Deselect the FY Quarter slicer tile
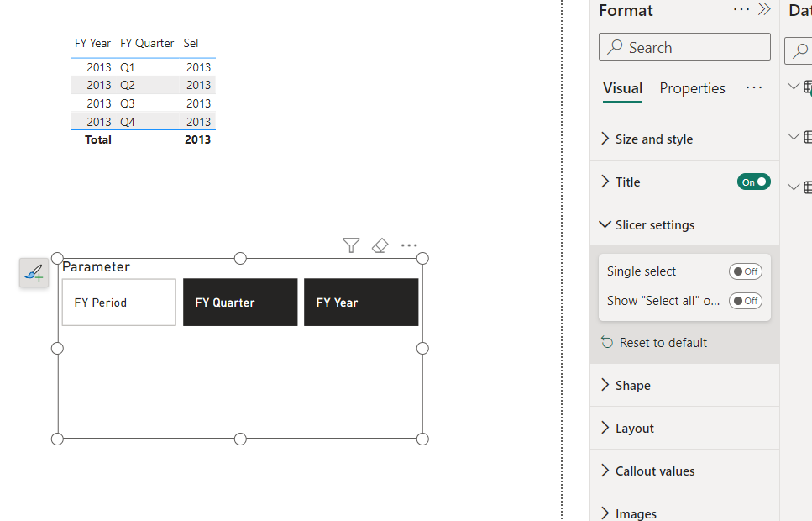The height and width of the screenshot is (521, 812). pyautogui.click(x=240, y=303)
